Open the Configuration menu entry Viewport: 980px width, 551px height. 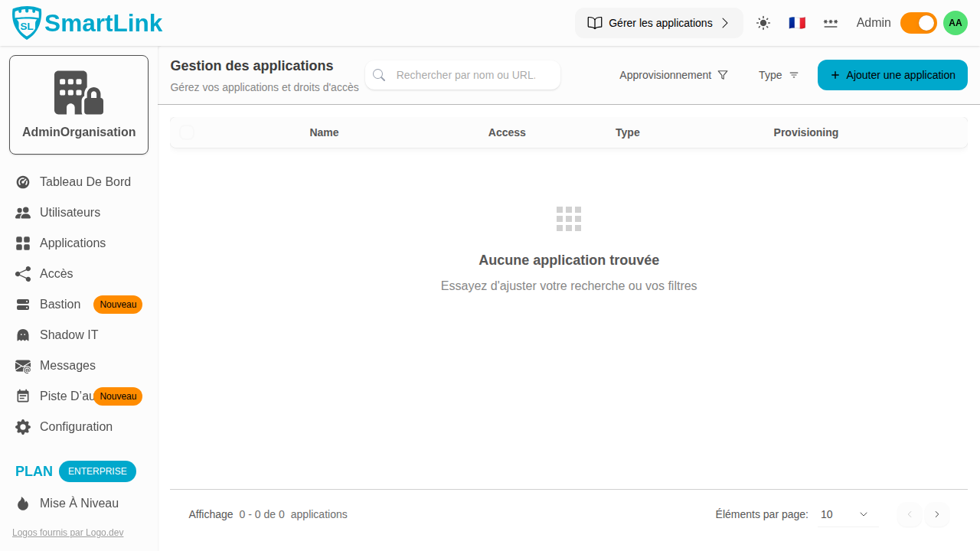75,426
